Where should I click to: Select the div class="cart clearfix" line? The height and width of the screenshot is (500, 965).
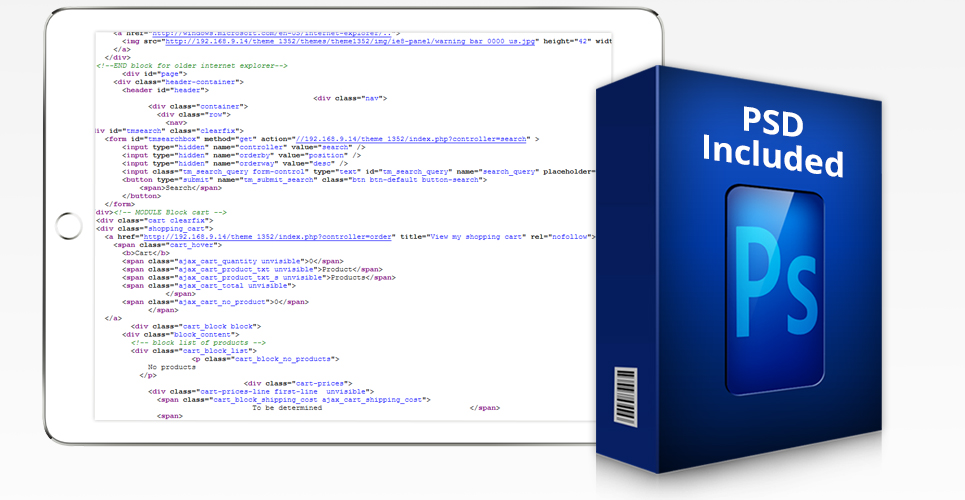[x=154, y=220]
